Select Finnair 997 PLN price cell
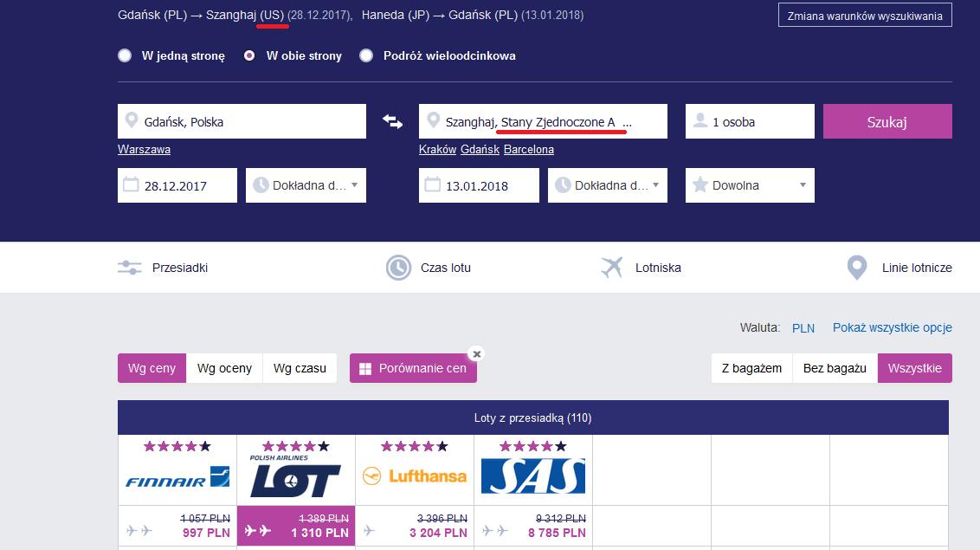The image size is (980, 550). [x=177, y=526]
